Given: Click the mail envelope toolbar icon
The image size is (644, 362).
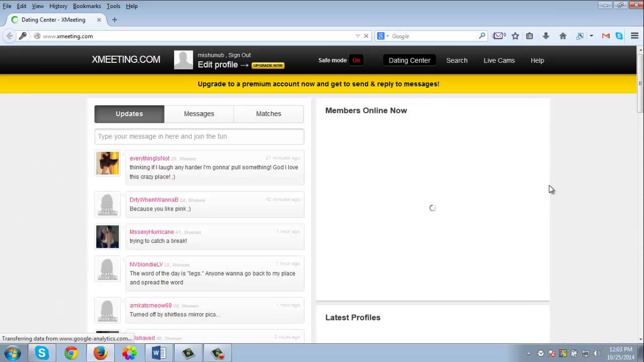Looking at the screenshot, I should (499, 36).
